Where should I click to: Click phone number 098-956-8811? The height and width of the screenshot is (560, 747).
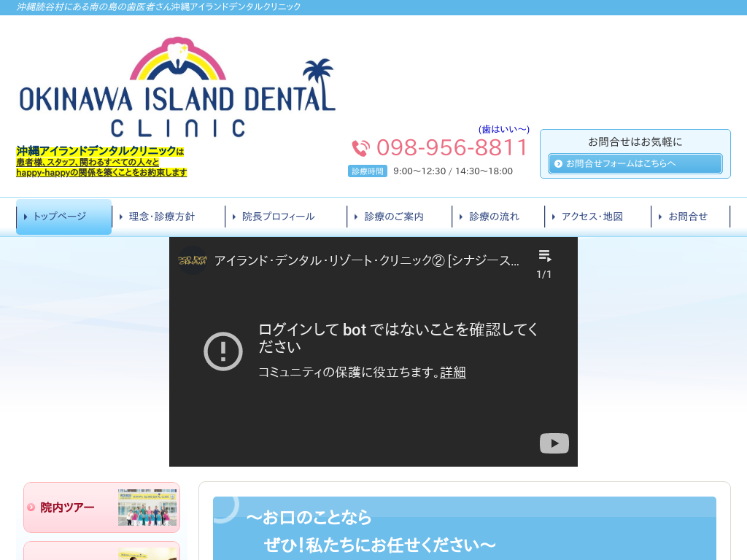click(452, 147)
